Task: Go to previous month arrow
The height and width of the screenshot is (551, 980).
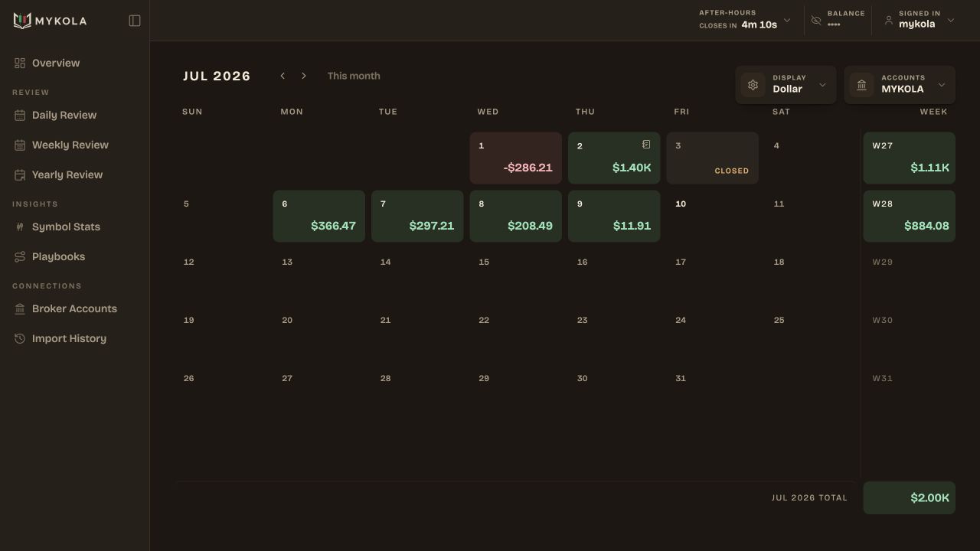Action: point(283,76)
